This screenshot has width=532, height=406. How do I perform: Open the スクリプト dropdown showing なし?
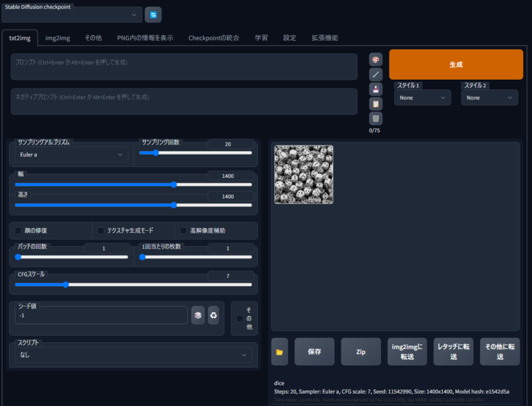point(133,355)
